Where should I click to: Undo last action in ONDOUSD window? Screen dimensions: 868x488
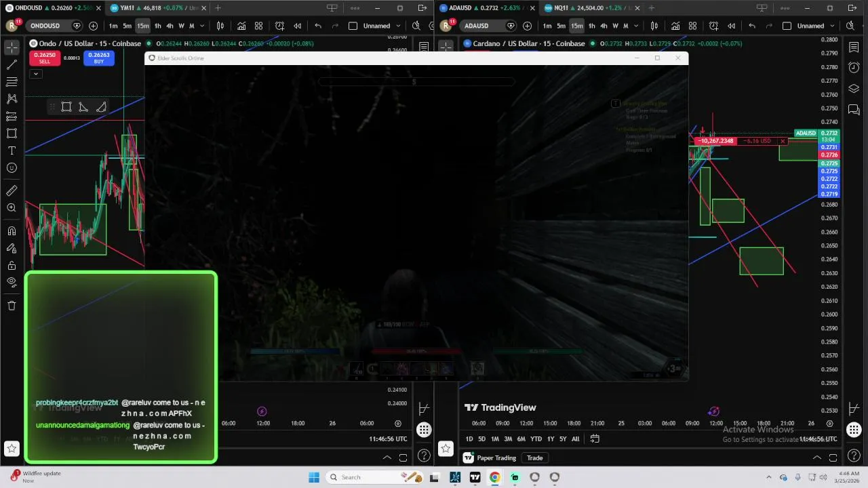coord(318,26)
